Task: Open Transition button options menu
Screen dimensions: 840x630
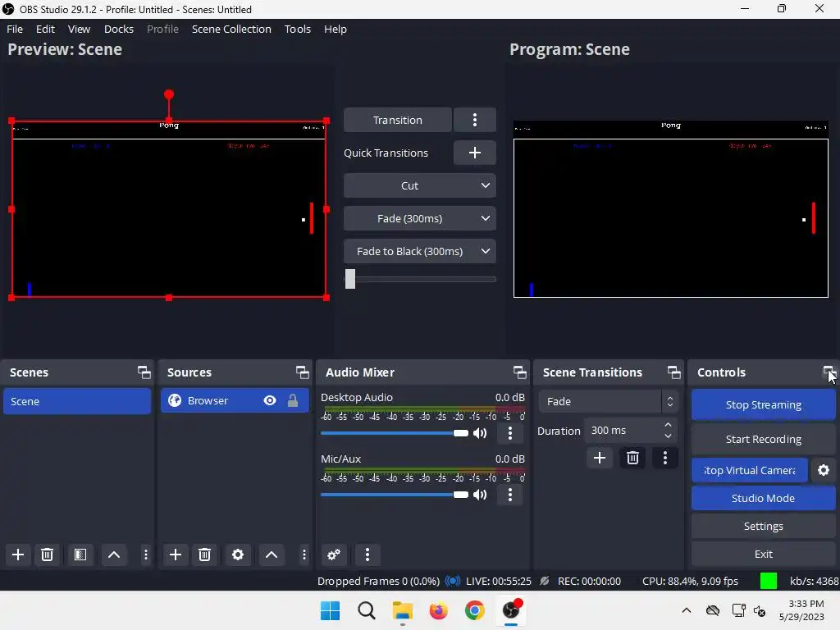Action: point(475,120)
